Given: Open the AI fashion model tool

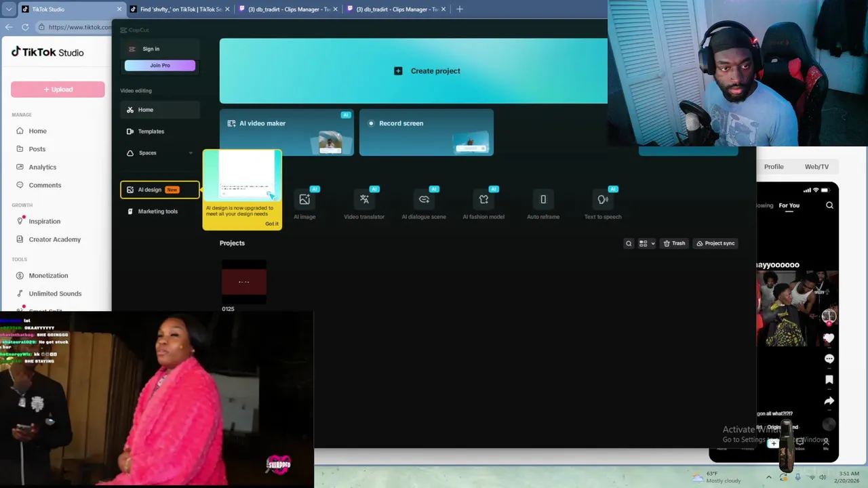Looking at the screenshot, I should pos(484,204).
